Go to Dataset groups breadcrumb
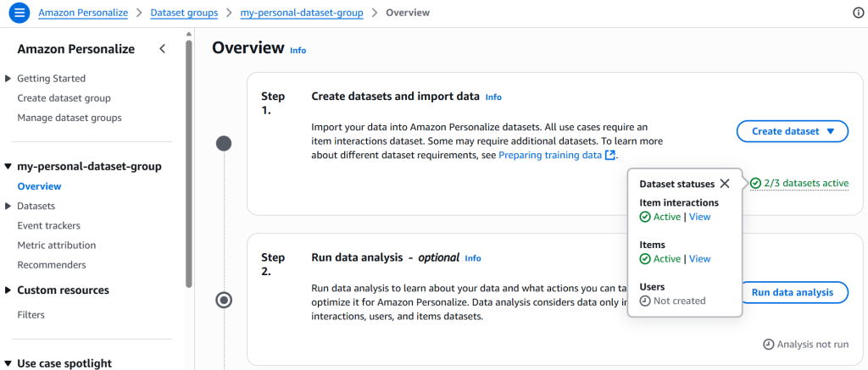The height and width of the screenshot is (370, 868). click(184, 12)
